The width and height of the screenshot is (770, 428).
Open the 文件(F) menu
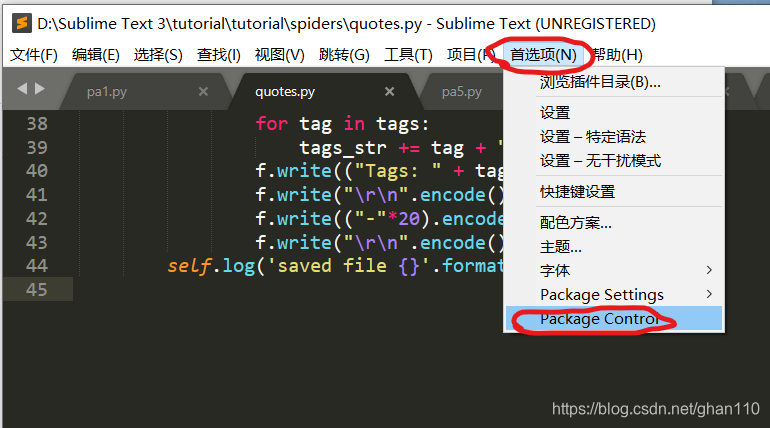[33, 54]
